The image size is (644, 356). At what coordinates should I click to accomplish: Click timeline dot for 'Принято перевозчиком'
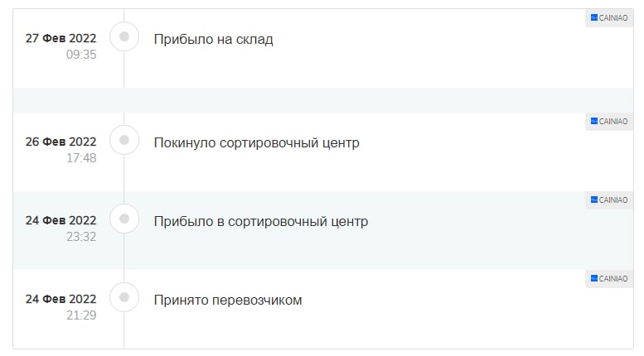(x=124, y=297)
